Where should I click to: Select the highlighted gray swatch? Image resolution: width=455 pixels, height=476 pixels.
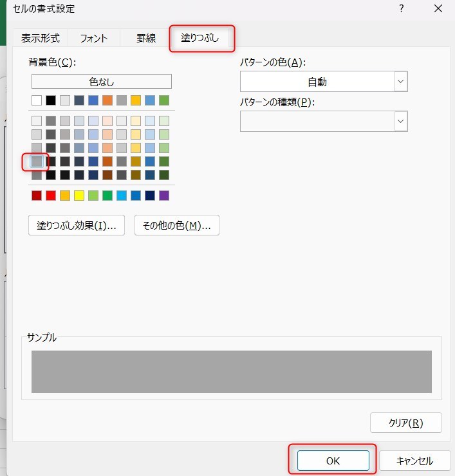click(37, 161)
